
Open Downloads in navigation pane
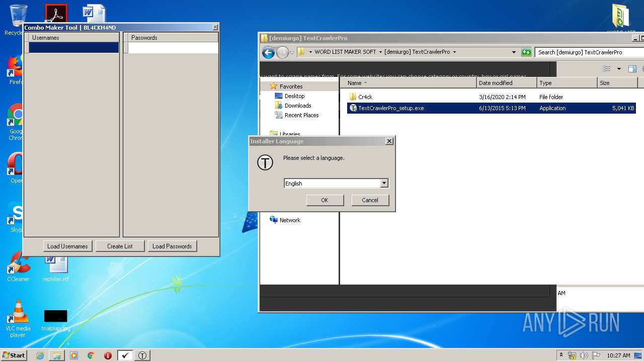click(298, 106)
